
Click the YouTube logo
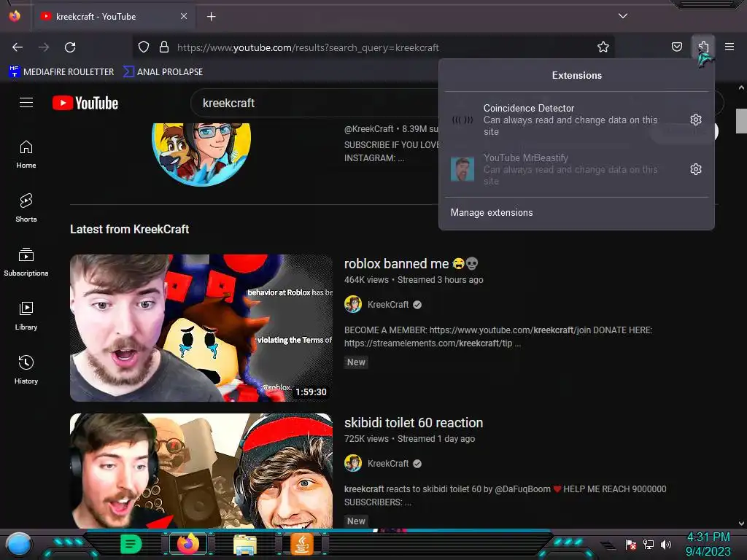coord(85,103)
